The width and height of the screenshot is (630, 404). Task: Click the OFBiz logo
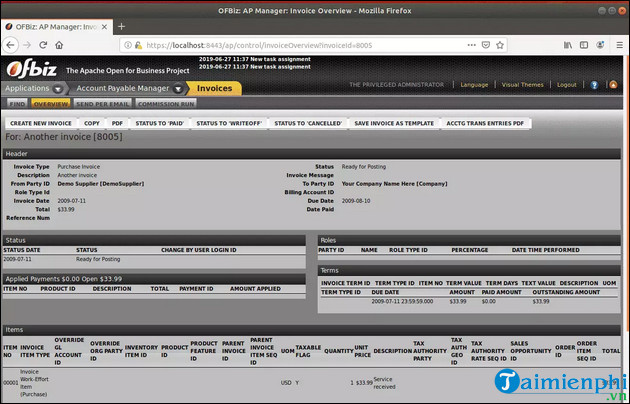pyautogui.click(x=31, y=68)
